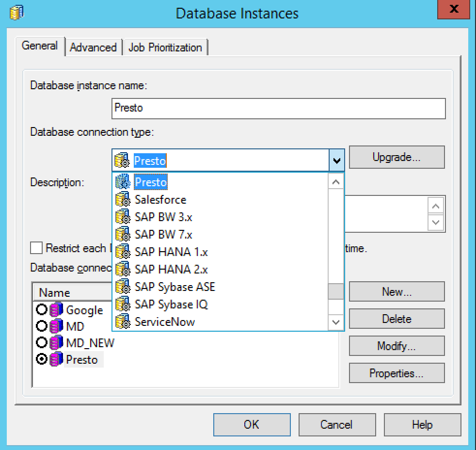The image size is (476, 450).
Task: Collapse the Database connection type dropdown arrow
Action: 337,160
